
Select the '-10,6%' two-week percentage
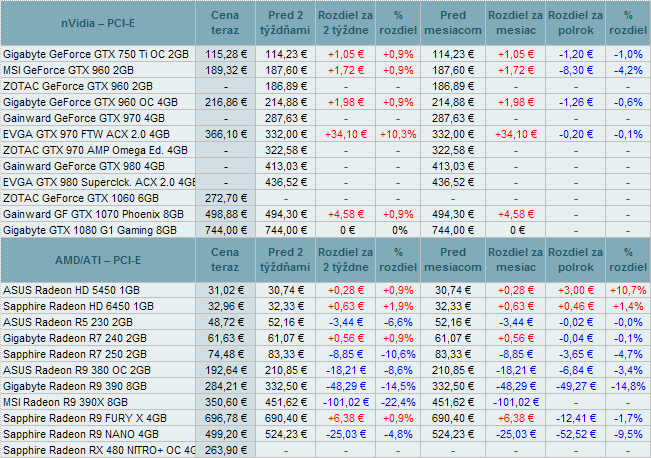pyautogui.click(x=398, y=354)
